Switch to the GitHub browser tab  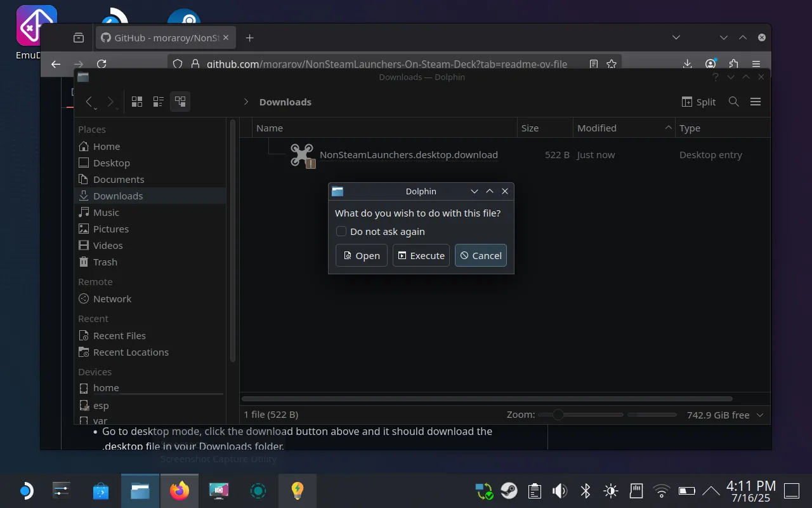point(162,37)
